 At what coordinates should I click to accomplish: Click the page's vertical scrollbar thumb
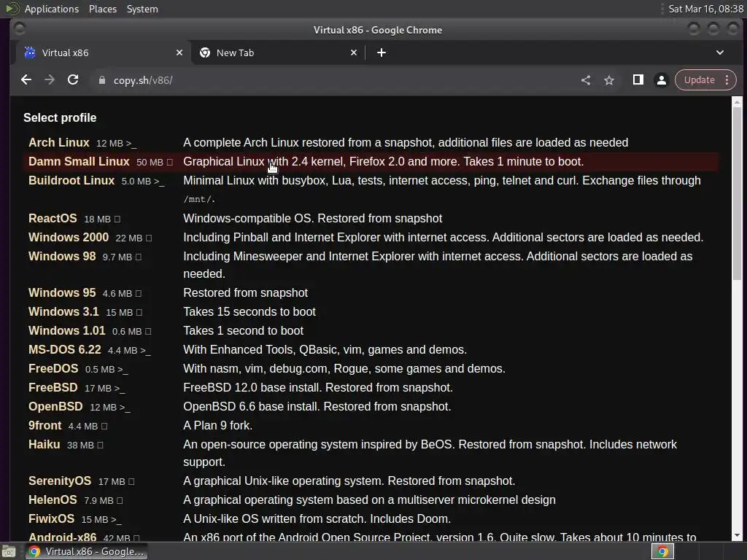tap(737, 192)
